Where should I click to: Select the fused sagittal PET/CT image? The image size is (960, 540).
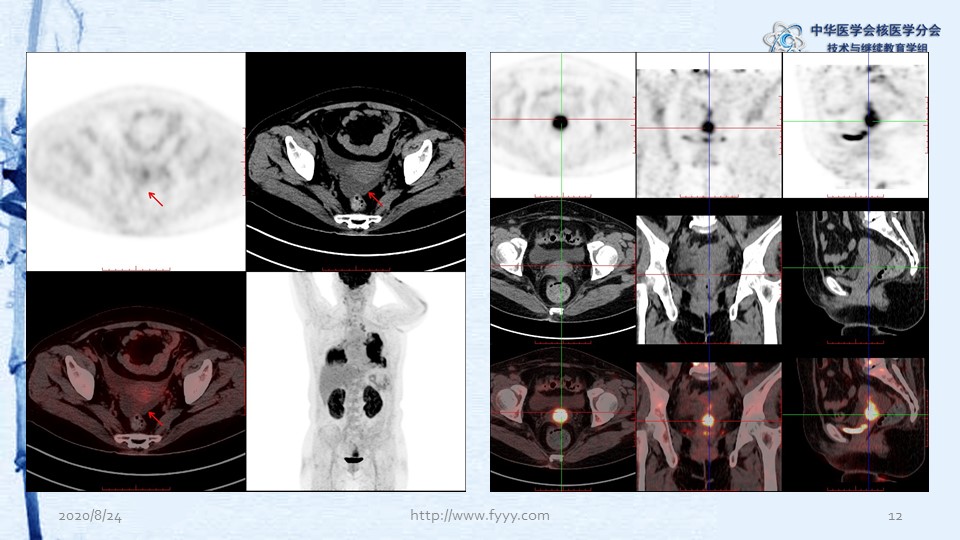pos(855,420)
